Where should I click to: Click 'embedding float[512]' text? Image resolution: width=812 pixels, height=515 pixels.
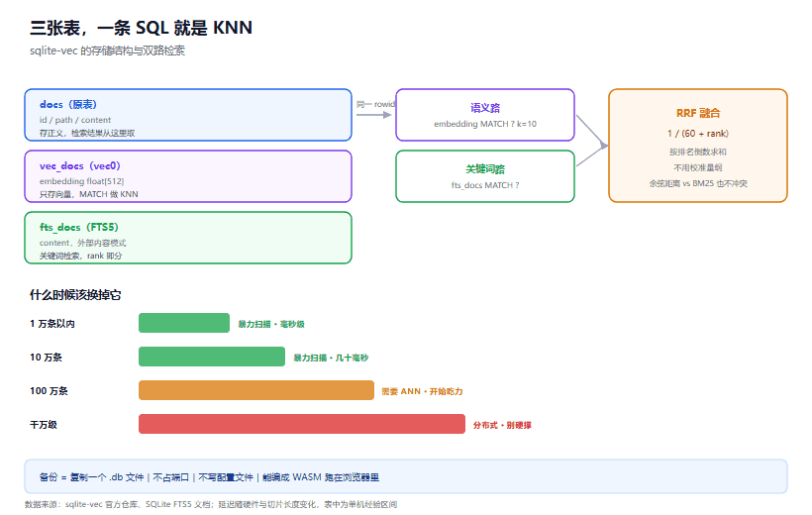81,181
